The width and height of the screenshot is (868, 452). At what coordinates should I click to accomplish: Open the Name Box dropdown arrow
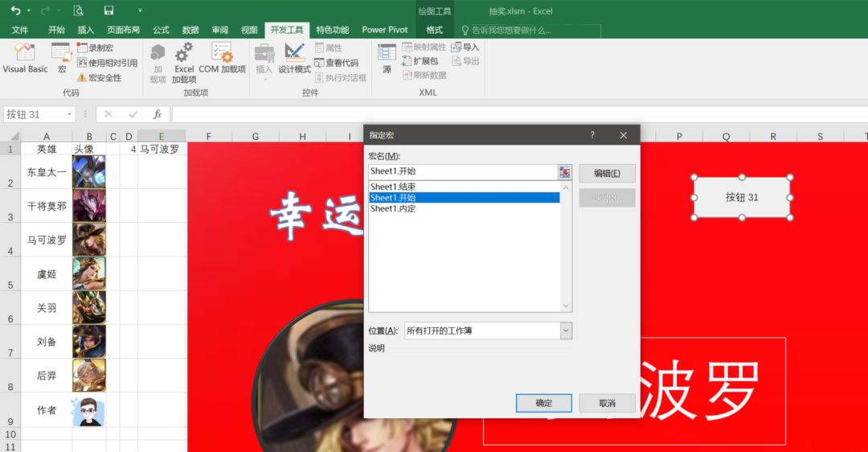click(x=69, y=114)
